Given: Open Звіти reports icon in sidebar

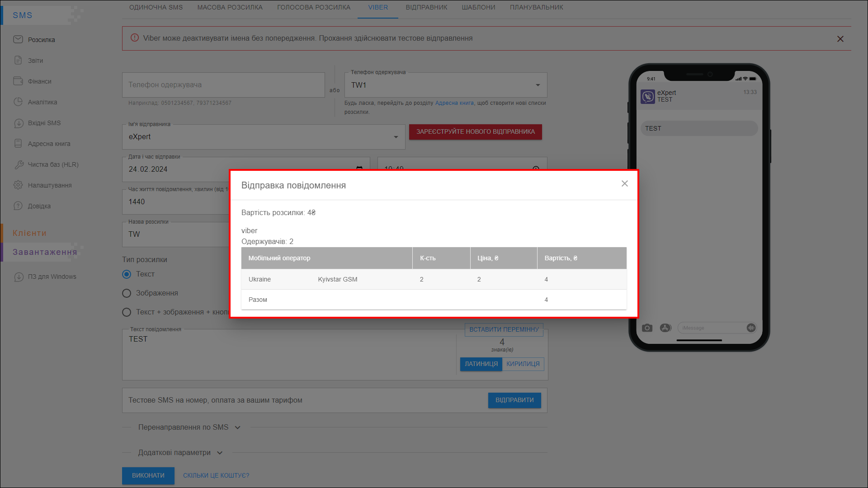Looking at the screenshot, I should [x=18, y=61].
